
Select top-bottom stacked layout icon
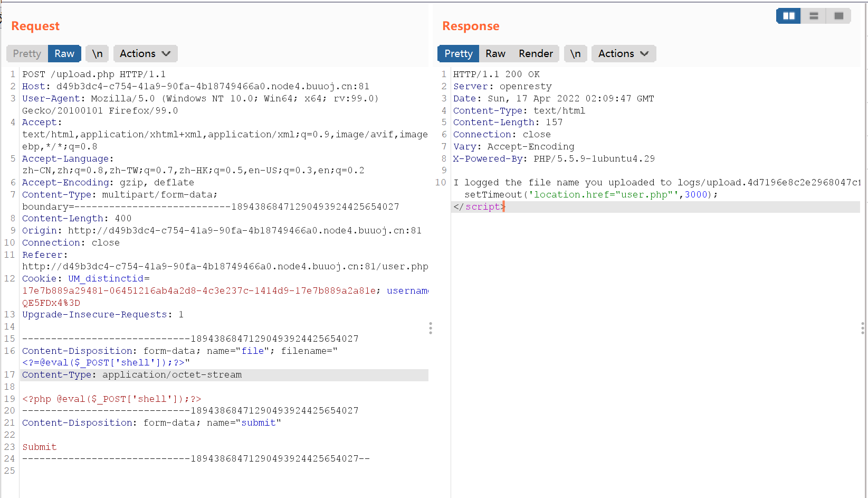(x=814, y=16)
